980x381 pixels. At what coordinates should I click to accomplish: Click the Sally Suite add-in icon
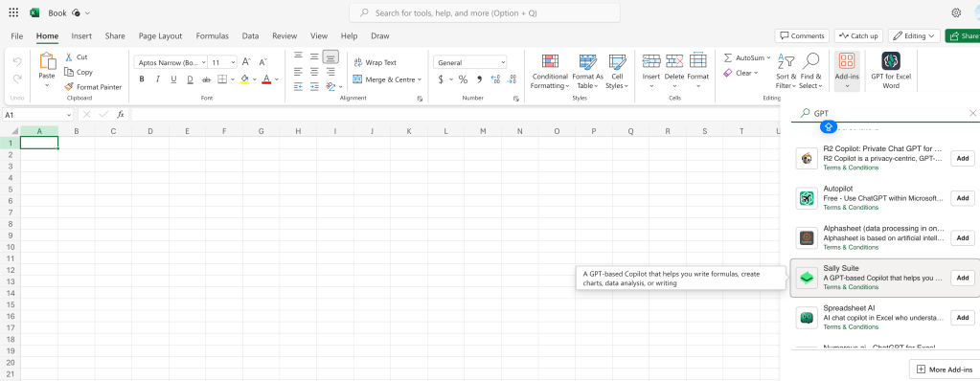[807, 278]
